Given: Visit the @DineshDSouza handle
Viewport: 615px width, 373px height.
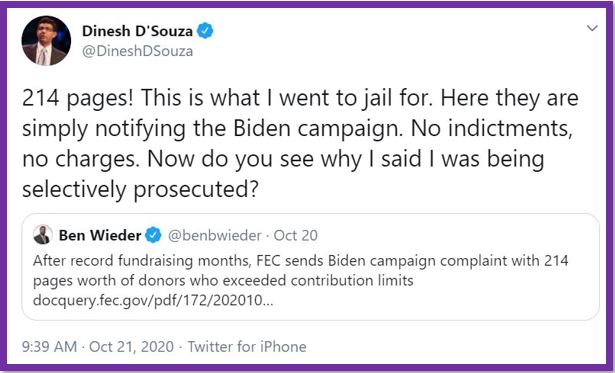Looking at the screenshot, I should pos(137,51).
